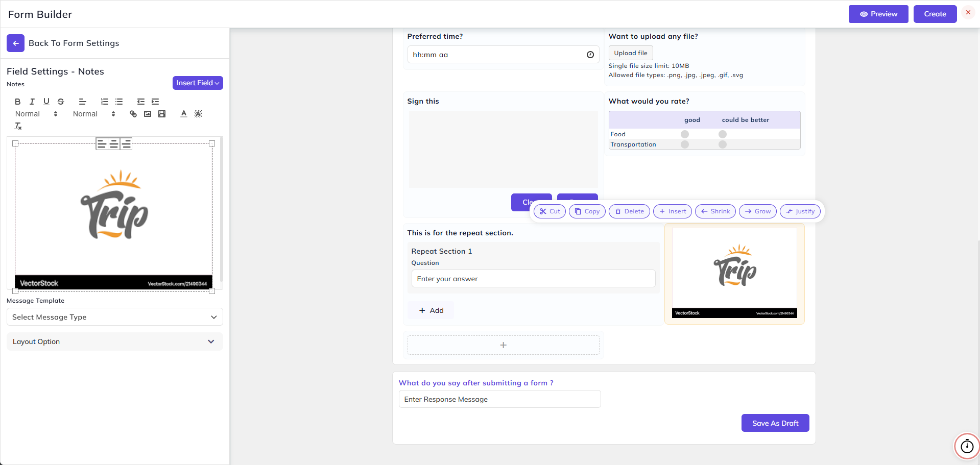Open the text background color picker
Image resolution: width=980 pixels, height=465 pixels.
[198, 114]
